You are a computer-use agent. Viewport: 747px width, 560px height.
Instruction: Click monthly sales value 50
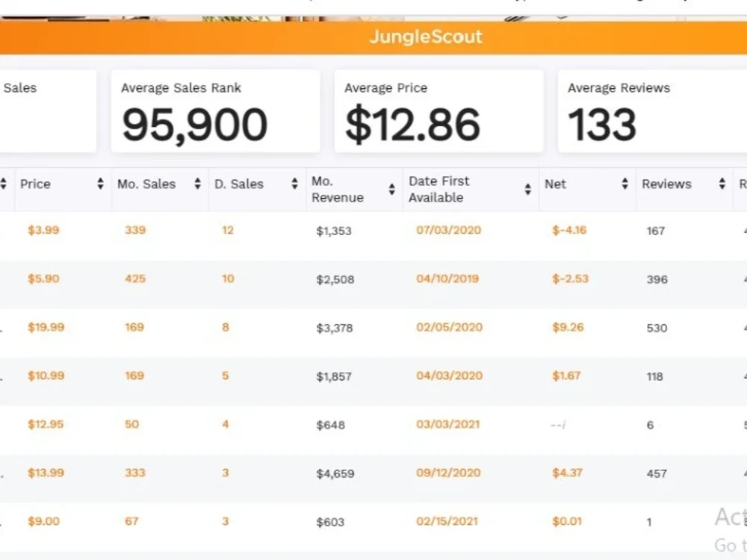pos(132,424)
